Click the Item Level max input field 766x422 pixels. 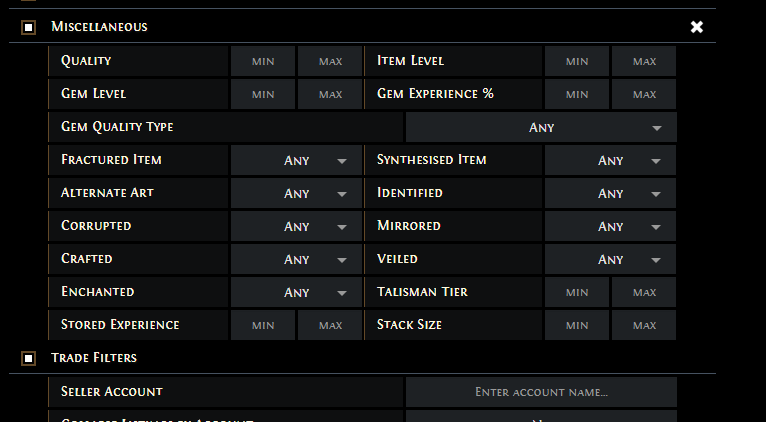[x=644, y=61]
